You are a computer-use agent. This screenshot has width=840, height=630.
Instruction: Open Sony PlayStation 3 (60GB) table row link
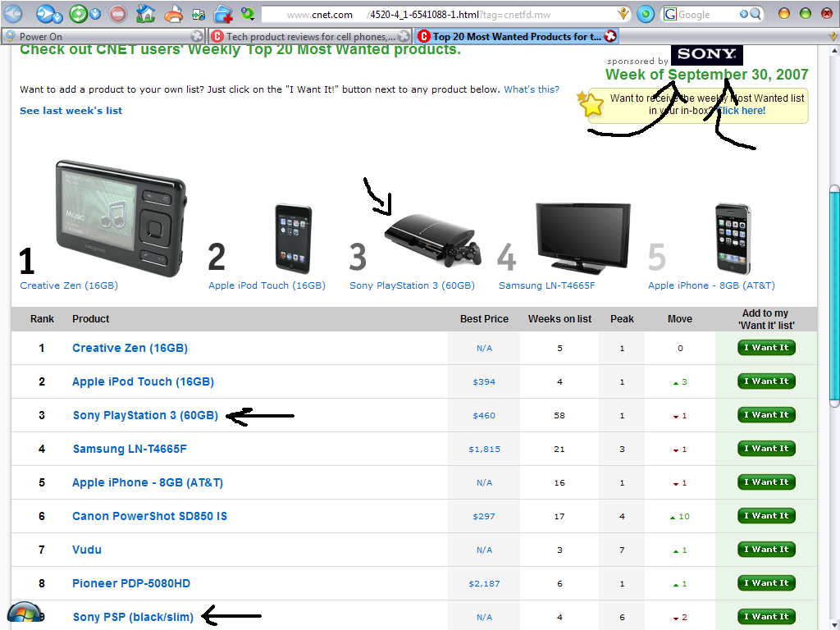[146, 415]
